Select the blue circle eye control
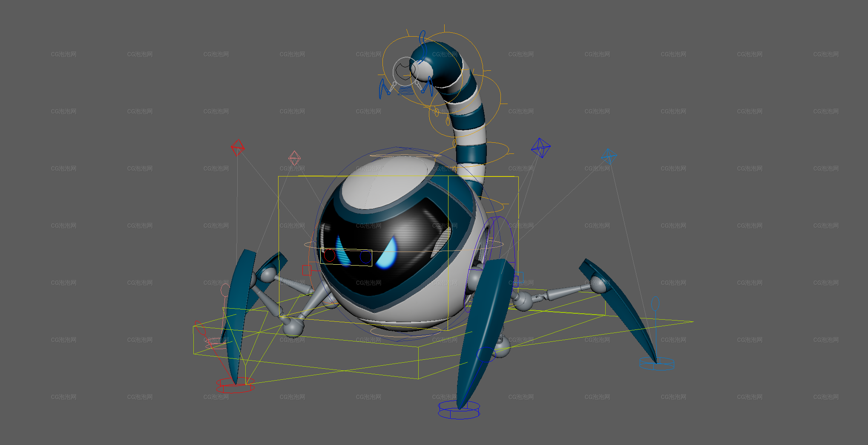Screen dimensions: 868x445 (x=365, y=257)
